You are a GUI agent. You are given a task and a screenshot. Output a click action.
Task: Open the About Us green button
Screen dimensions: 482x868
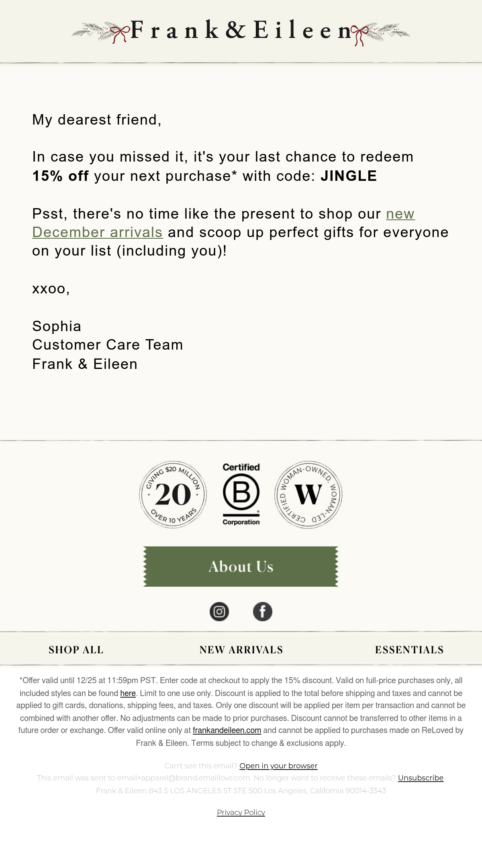click(241, 567)
